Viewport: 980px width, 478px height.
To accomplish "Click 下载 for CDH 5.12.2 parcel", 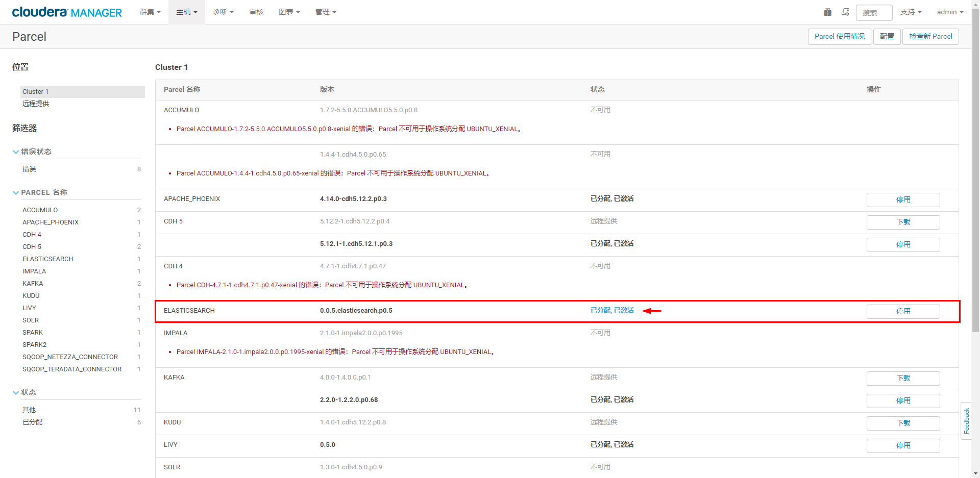I will tap(903, 222).
